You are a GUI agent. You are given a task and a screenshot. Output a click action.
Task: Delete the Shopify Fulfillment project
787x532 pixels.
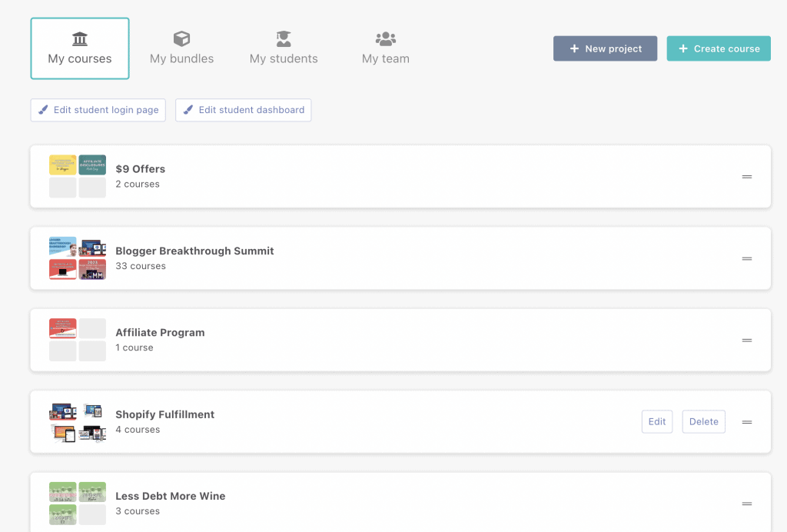click(x=703, y=421)
